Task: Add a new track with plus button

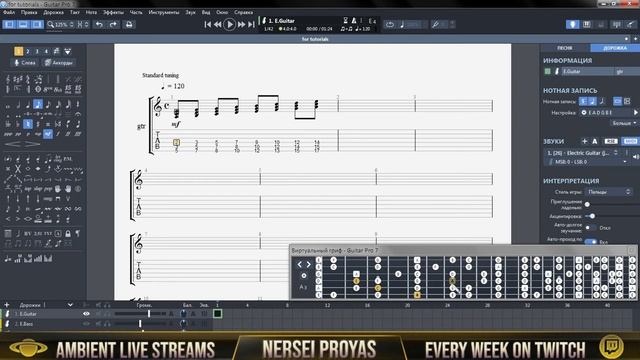Action: (x=7, y=305)
